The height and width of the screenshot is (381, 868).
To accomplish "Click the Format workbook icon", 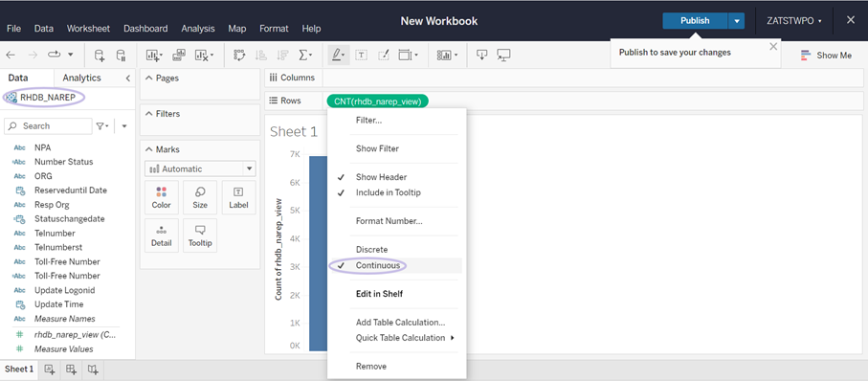I will point(383,55).
